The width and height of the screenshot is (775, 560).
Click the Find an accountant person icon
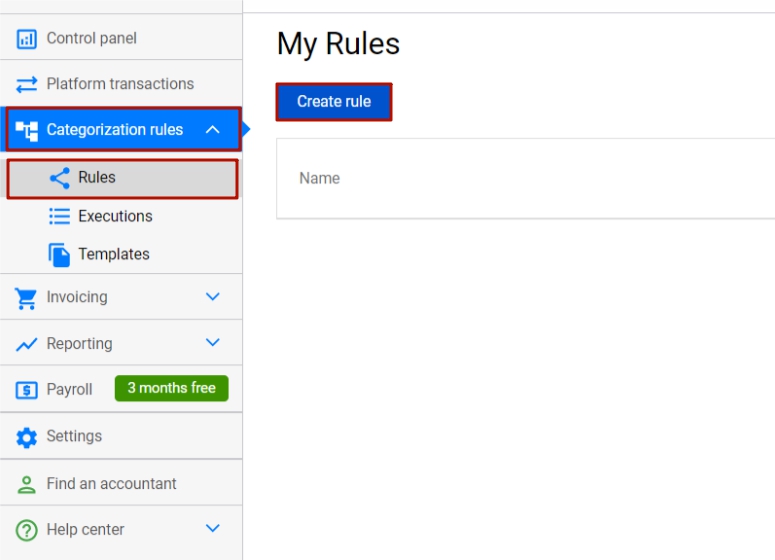(27, 484)
